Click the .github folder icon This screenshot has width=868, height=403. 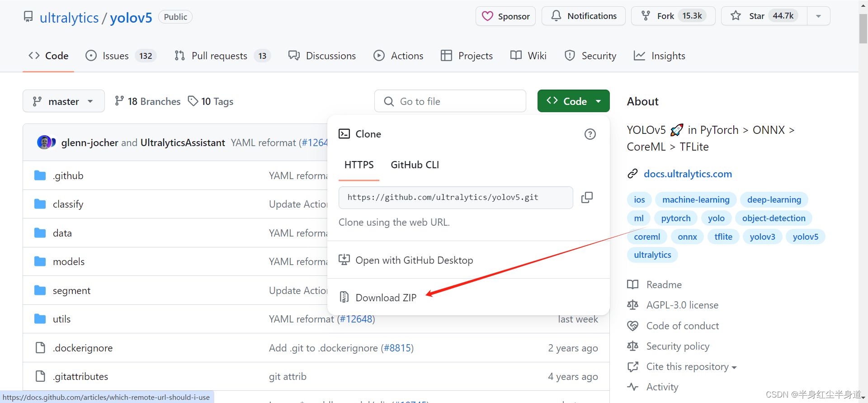40,175
